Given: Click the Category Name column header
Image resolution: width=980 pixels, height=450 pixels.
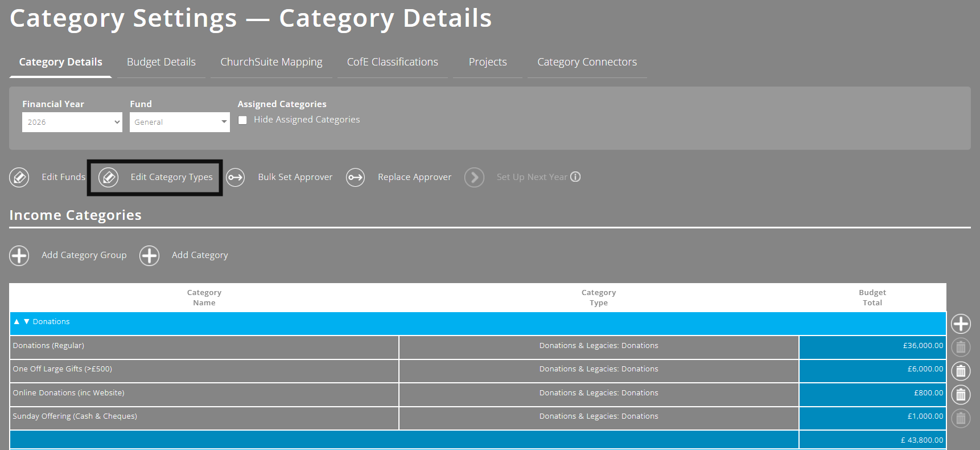Looking at the screenshot, I should coord(204,297).
